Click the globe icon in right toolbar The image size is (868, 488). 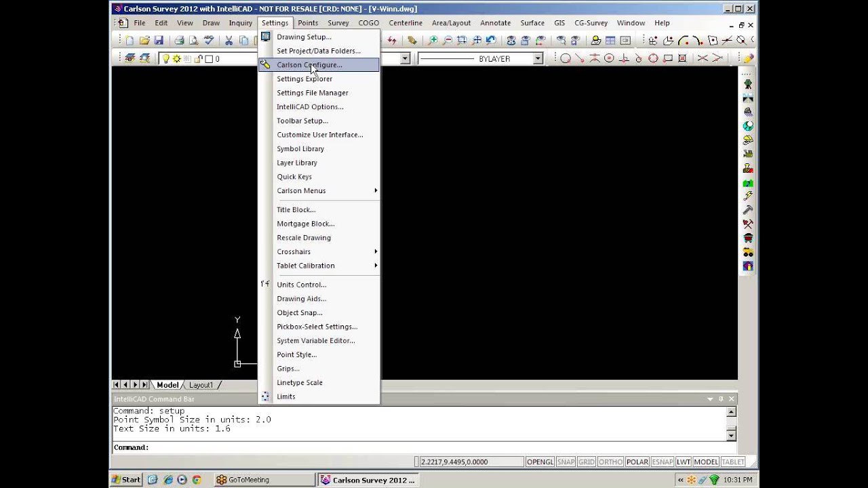coord(748,126)
